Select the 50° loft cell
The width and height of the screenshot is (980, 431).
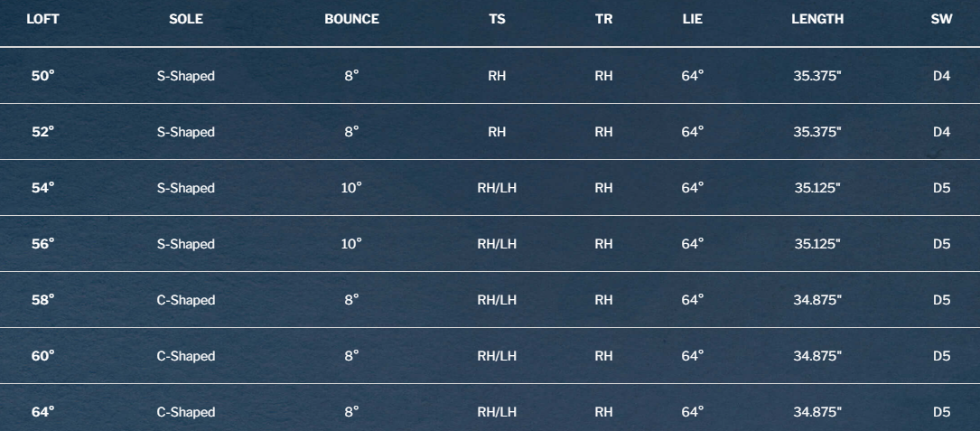tap(42, 76)
